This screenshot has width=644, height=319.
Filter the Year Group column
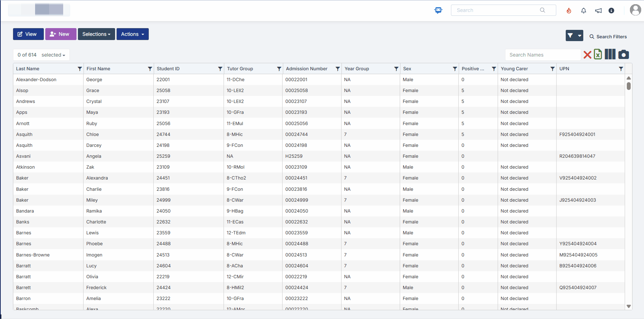pyautogui.click(x=396, y=69)
